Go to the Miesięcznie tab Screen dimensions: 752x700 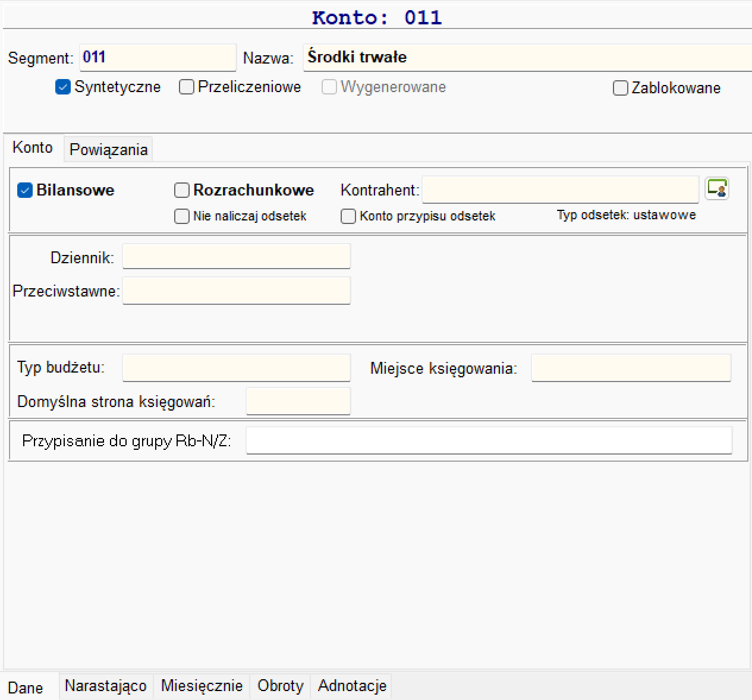(x=202, y=686)
